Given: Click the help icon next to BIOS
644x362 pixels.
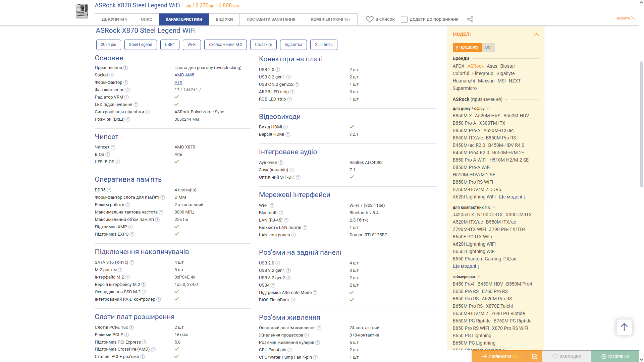Looking at the screenshot, I should coord(108,155).
